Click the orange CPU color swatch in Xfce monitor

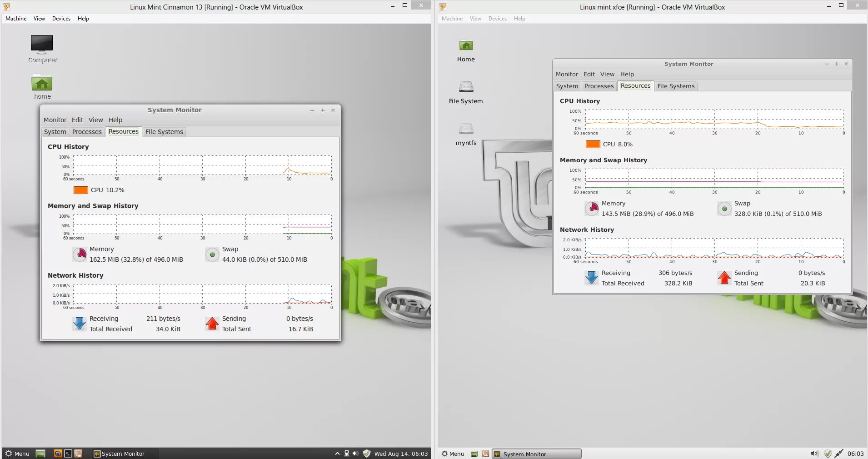pos(593,144)
